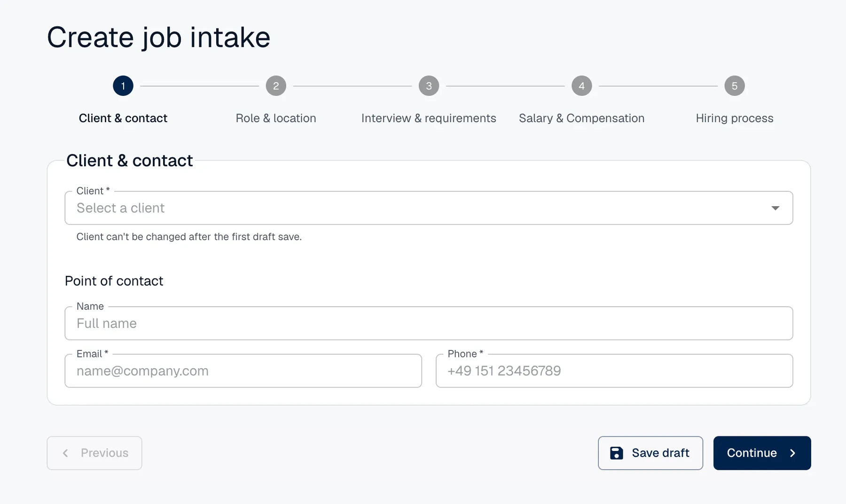
Task: Jump to step 3 circle icon
Action: [x=429, y=86]
